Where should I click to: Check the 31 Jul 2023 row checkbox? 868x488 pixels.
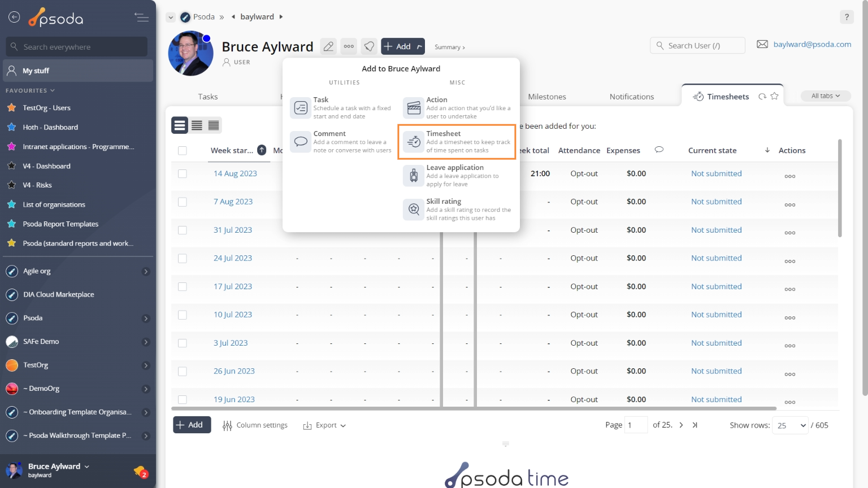tap(182, 230)
